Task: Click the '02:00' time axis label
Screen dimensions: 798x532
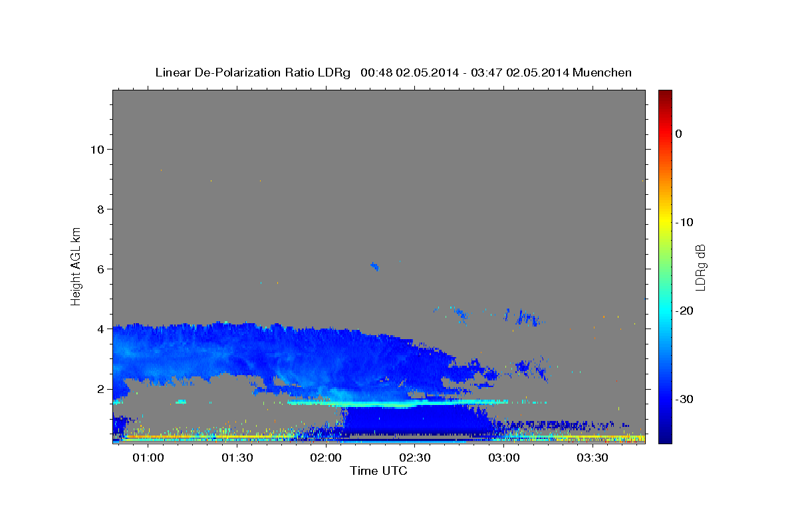Action: point(326,458)
